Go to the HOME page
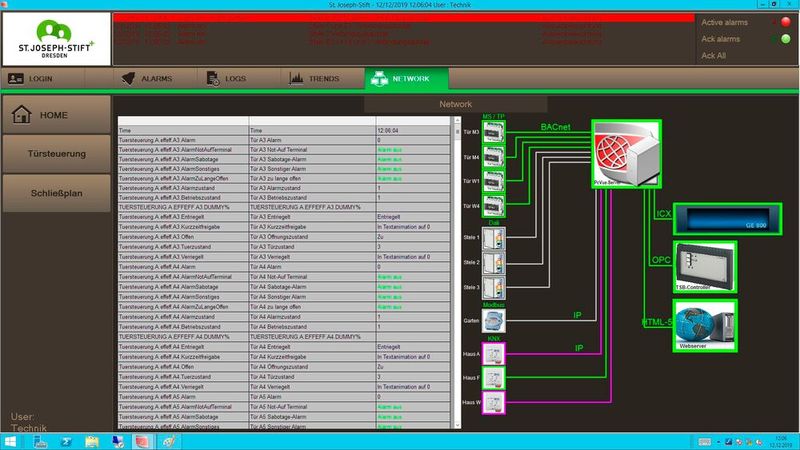The width and height of the screenshot is (800, 450). 56,115
